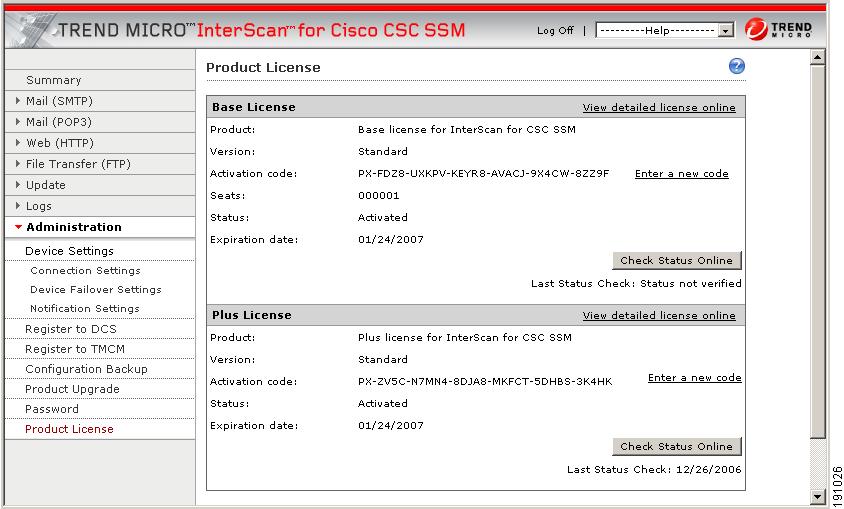Enter a new code for Plus License
The width and height of the screenshot is (844, 509).
point(694,378)
